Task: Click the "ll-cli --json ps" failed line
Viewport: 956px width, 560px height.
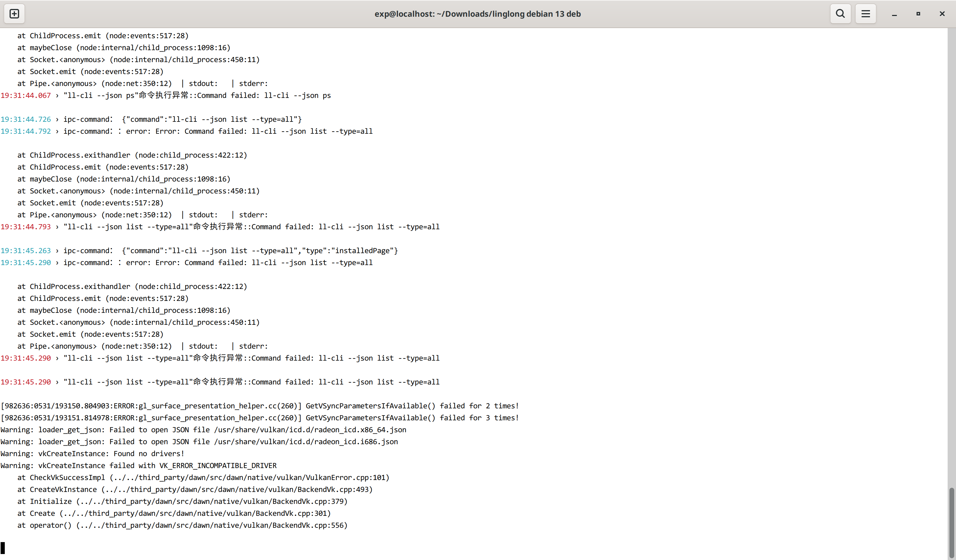Action: pyautogui.click(x=166, y=96)
